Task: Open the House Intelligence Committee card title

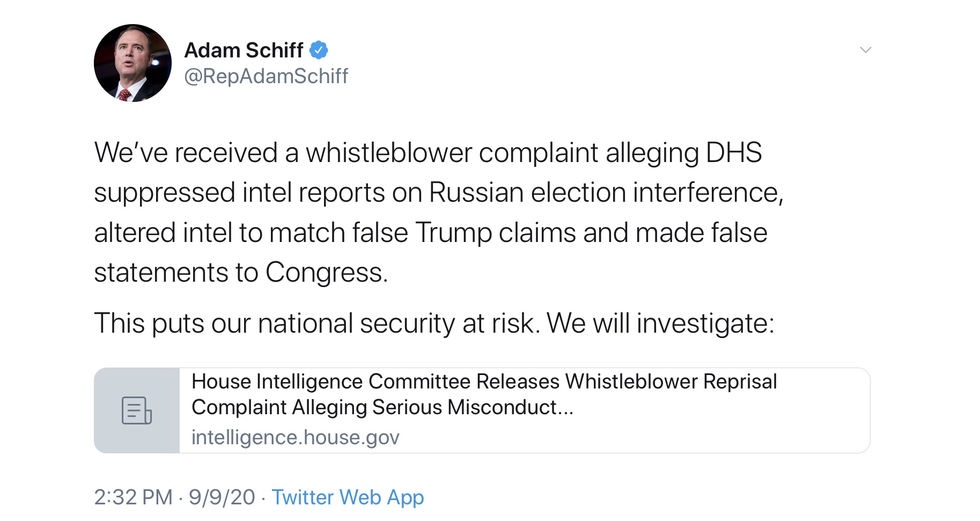Action: [x=484, y=394]
